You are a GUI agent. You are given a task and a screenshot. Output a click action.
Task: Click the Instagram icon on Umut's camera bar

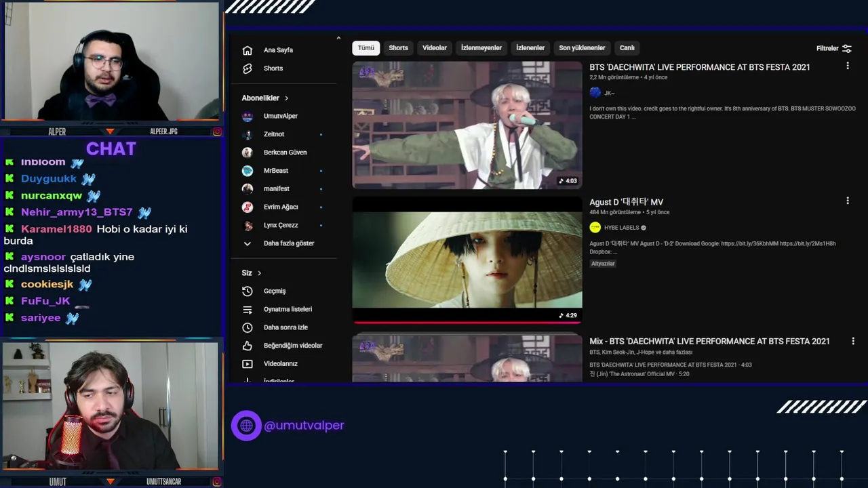(x=217, y=482)
